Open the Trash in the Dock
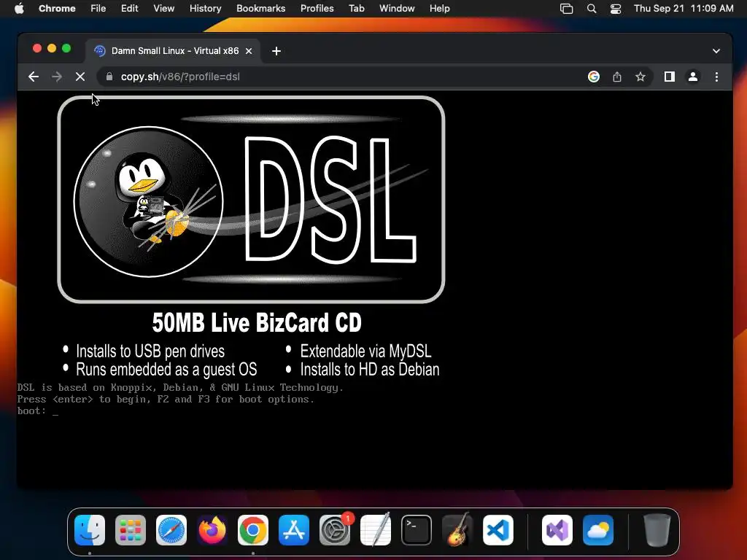The image size is (747, 560). point(657,530)
